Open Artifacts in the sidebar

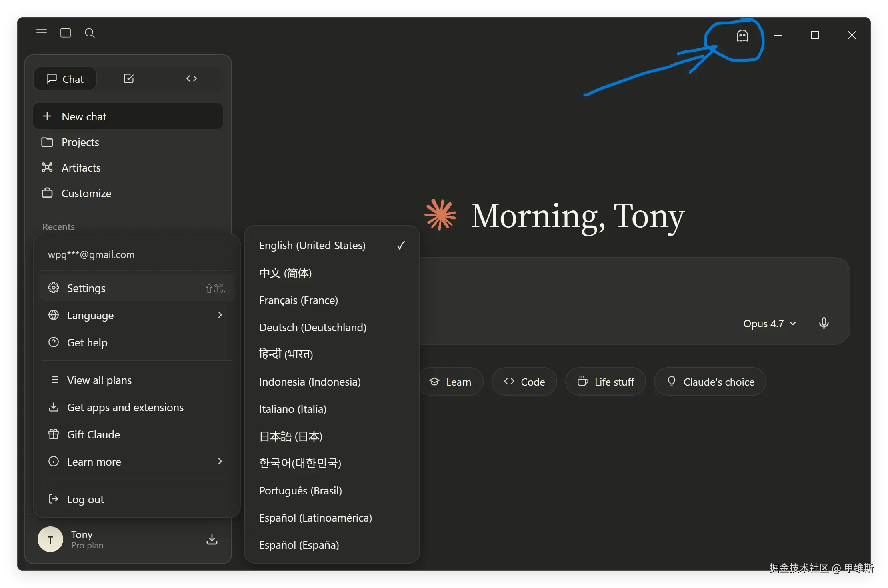click(128, 168)
